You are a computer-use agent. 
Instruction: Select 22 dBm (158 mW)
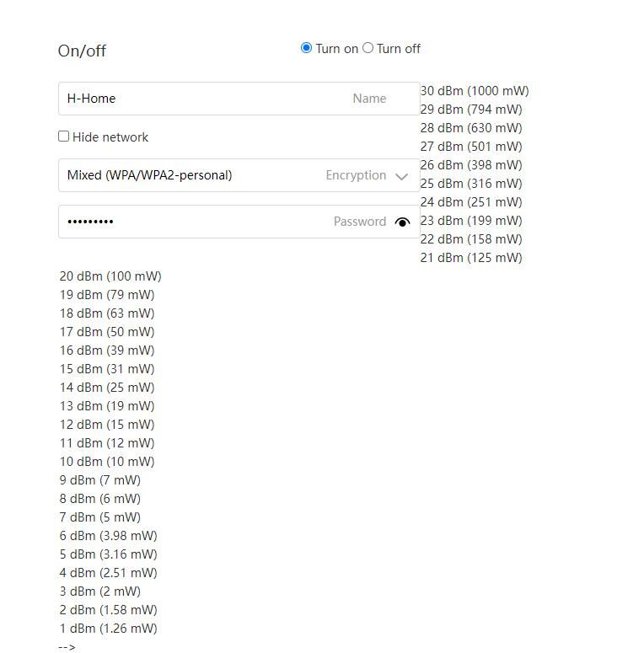471,239
